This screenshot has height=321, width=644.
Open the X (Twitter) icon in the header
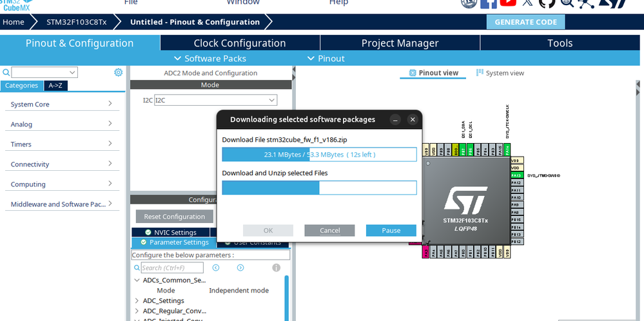coord(527,3)
